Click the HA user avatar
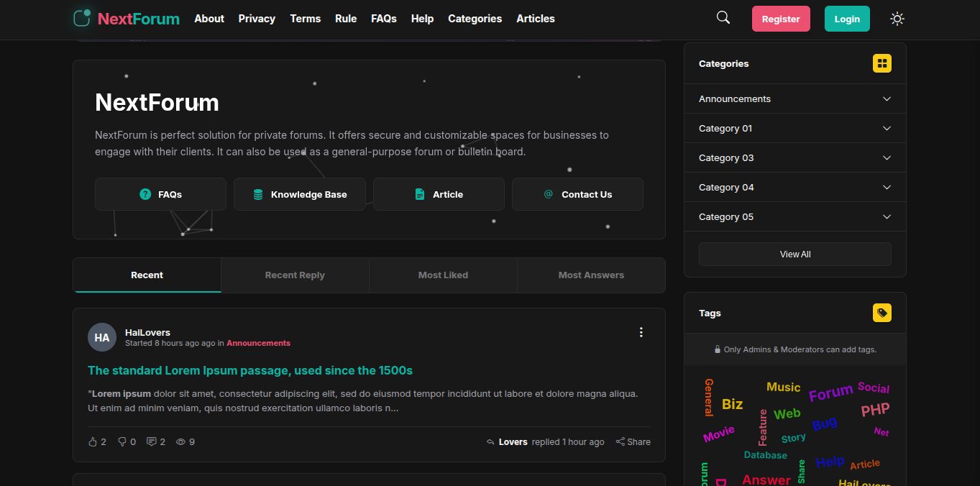Image resolution: width=980 pixels, height=486 pixels. pos(102,337)
